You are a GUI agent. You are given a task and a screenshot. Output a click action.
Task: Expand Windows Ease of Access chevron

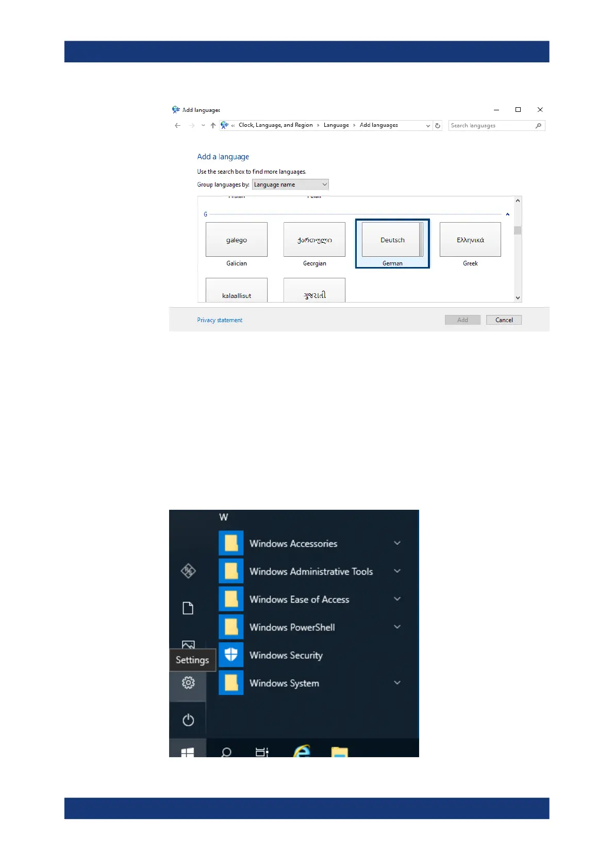[x=397, y=599]
